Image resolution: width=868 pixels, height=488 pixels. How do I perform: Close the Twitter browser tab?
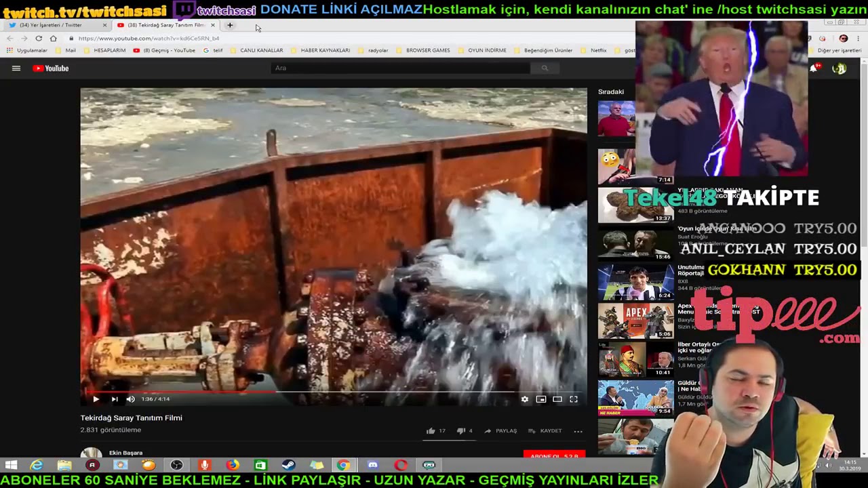[104, 25]
